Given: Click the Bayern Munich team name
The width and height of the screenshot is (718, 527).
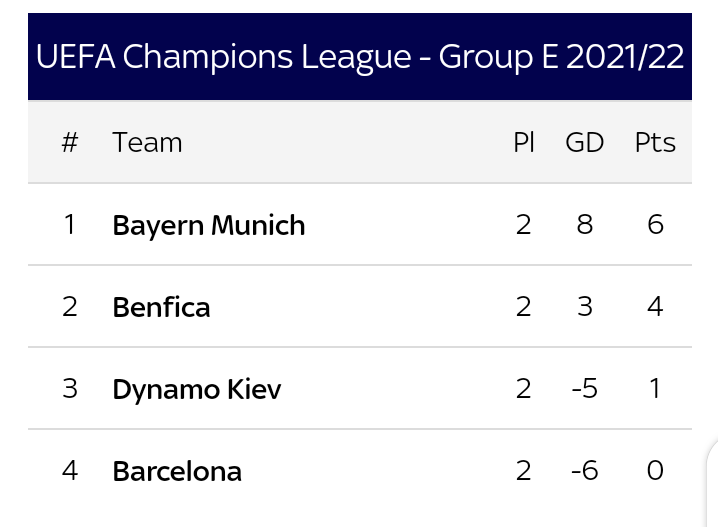Looking at the screenshot, I should coord(209,226).
